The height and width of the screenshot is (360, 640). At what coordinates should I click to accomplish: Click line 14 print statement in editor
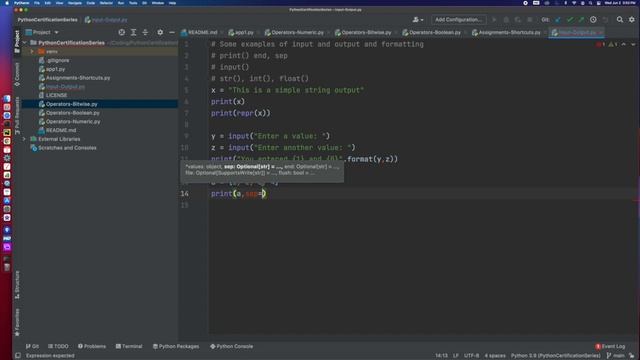(239, 193)
